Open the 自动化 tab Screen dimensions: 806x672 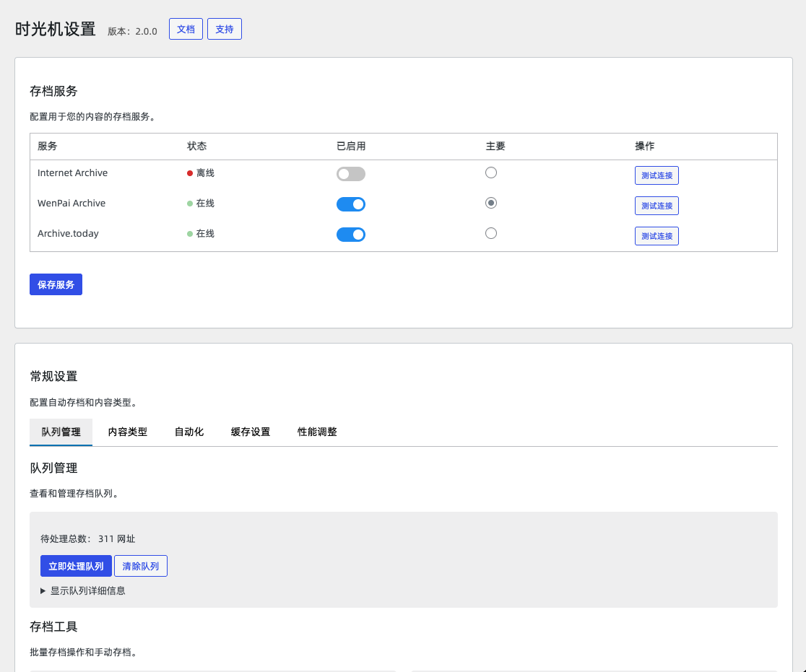[189, 432]
